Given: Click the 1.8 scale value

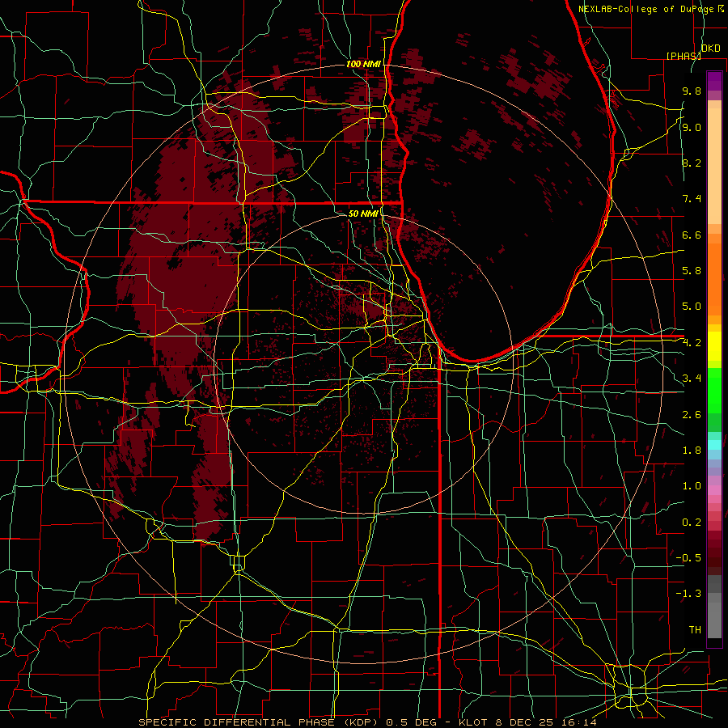Looking at the screenshot, I should (x=692, y=451).
